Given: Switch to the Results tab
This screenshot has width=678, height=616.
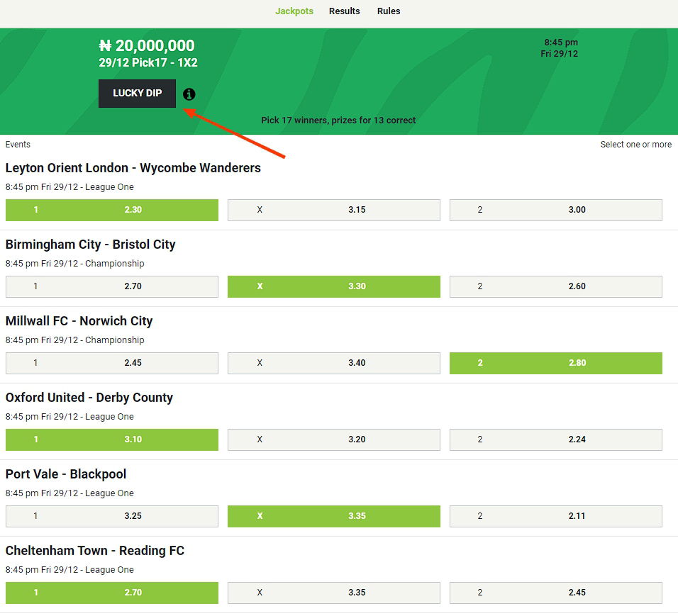Looking at the screenshot, I should tap(344, 11).
